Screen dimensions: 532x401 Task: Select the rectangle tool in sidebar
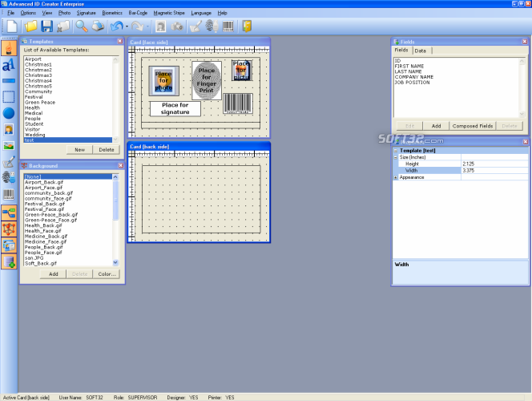9,97
